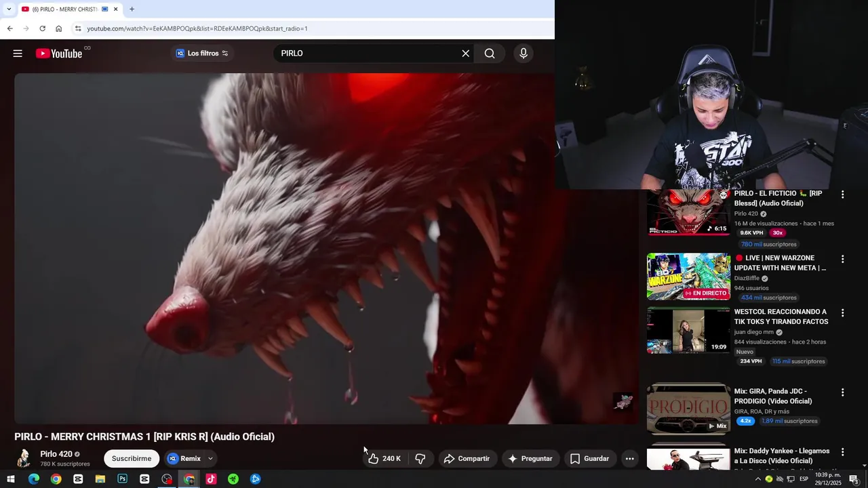This screenshot has width=868, height=488.
Task: Open options for LIVE WARZONE stream
Action: click(x=842, y=259)
